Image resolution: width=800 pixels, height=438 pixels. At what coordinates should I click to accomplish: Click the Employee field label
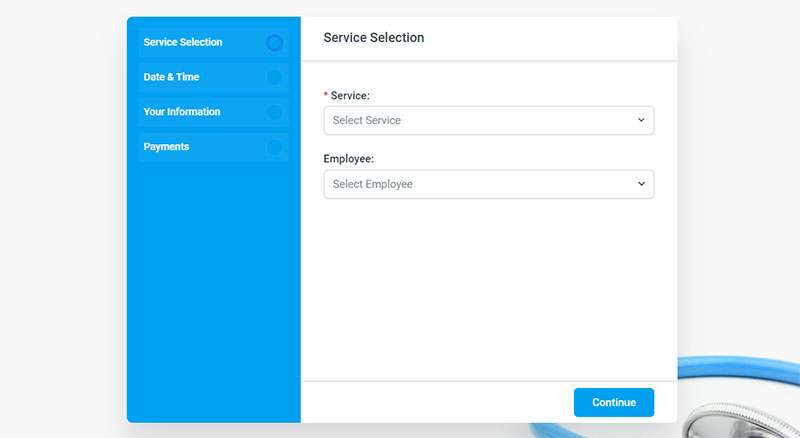(348, 159)
